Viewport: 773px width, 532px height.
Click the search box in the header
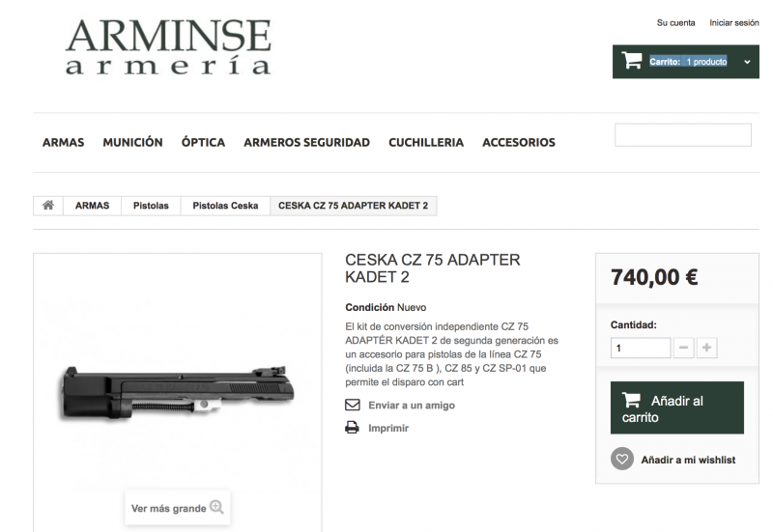click(683, 135)
